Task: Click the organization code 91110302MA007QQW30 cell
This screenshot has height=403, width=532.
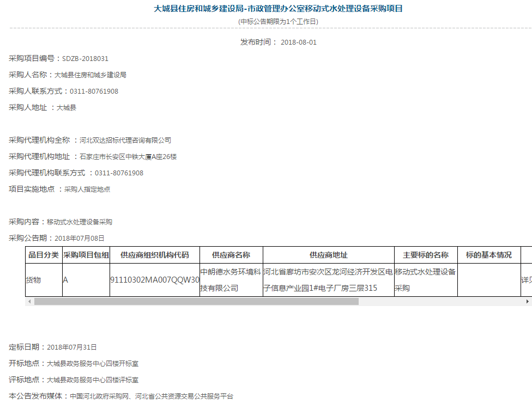Action: pos(154,280)
